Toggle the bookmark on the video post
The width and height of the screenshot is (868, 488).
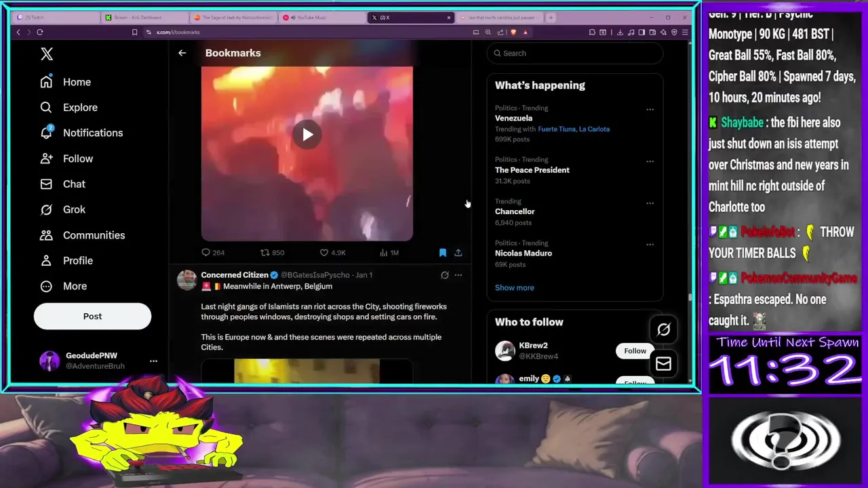pos(443,253)
